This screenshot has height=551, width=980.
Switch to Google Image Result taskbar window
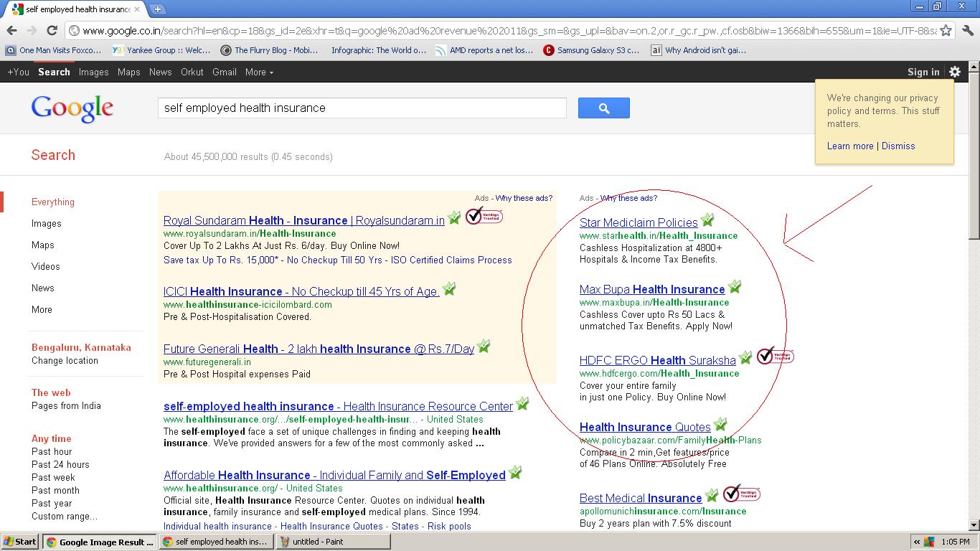[x=99, y=542]
